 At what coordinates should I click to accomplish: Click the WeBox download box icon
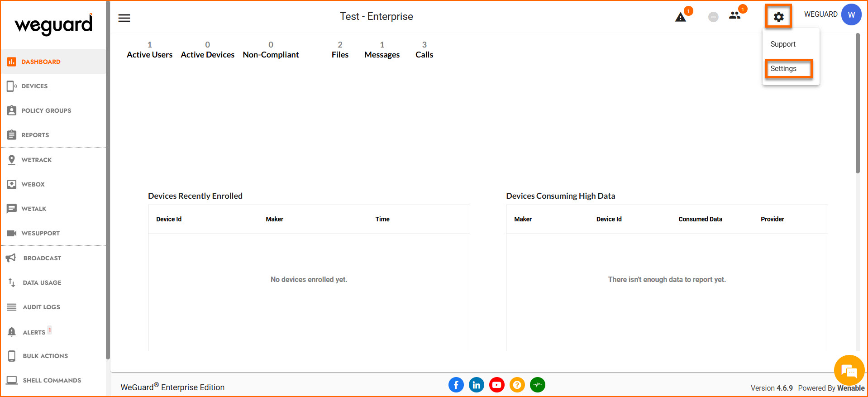(x=12, y=184)
